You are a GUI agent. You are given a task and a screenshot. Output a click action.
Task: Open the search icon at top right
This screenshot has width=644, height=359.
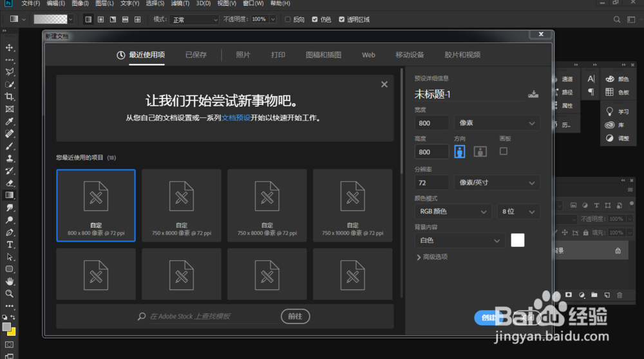coord(616,19)
